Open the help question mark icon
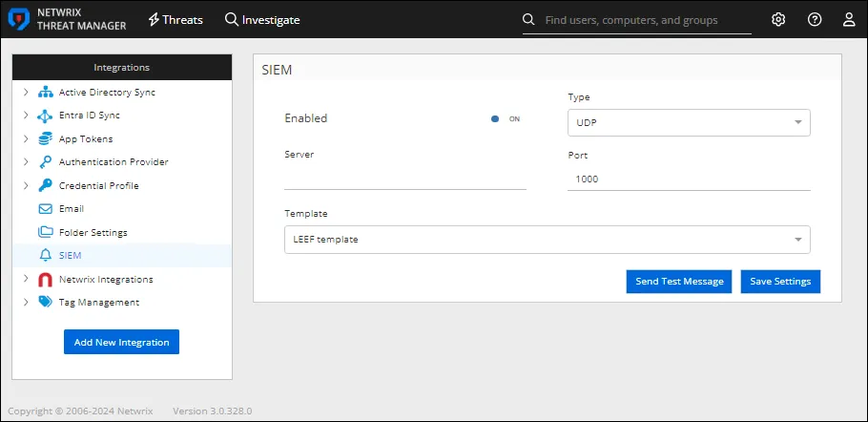868x422 pixels. click(815, 20)
